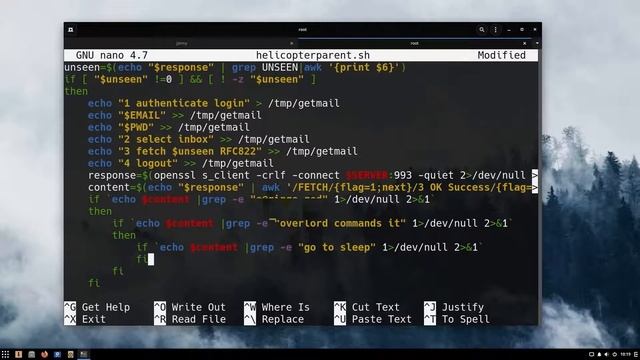This screenshot has width=640, height=360.
Task: Click the GNU nano 4.7 title text
Action: (112, 55)
